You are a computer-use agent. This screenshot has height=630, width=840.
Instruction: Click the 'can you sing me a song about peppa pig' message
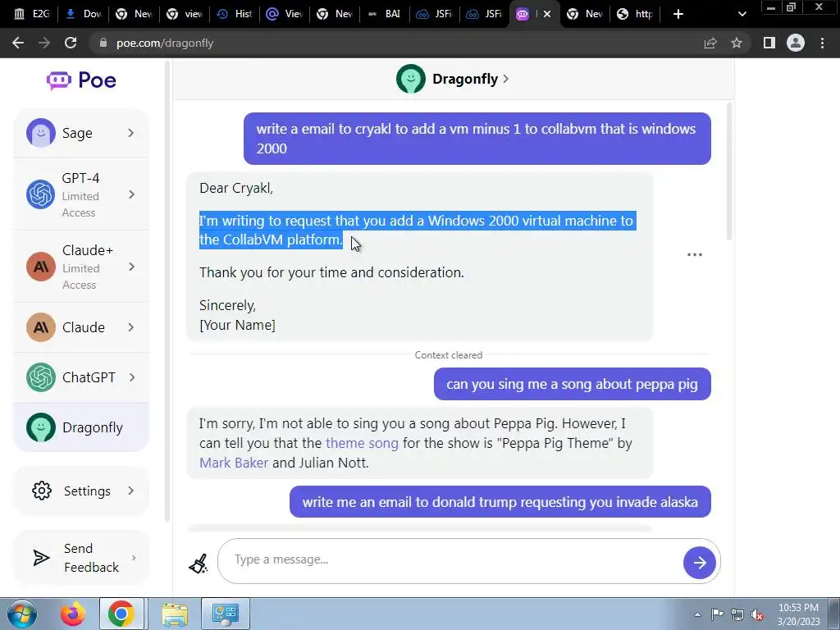tap(572, 384)
